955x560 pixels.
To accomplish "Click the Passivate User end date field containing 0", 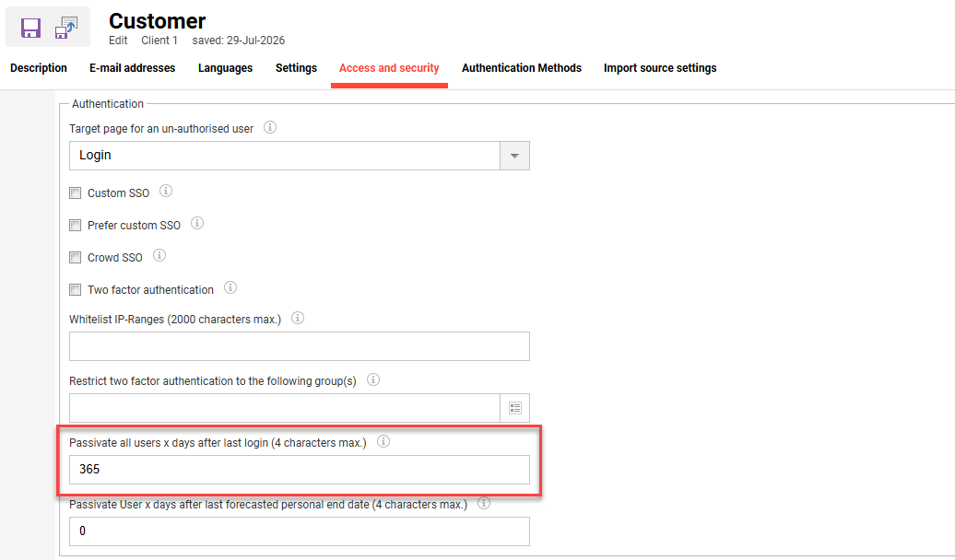I will (x=299, y=531).
